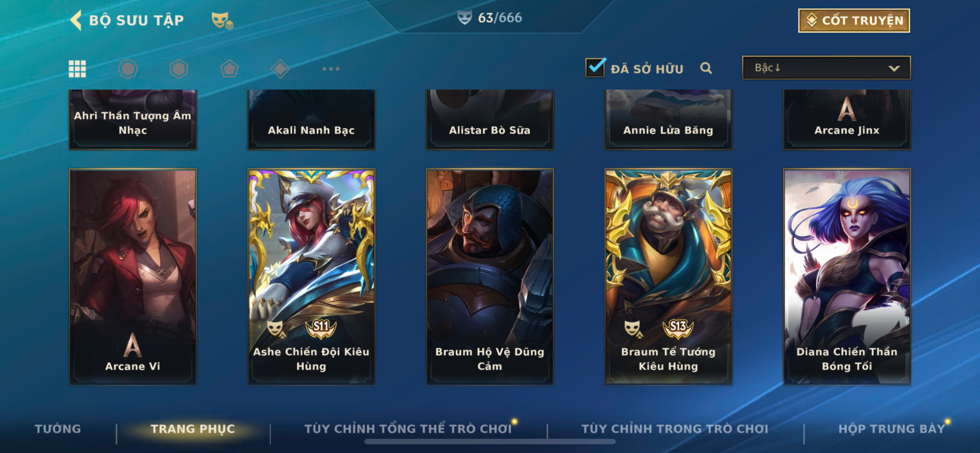The width and height of the screenshot is (980, 453).
Task: Switch to the Tướng tab
Action: tap(58, 429)
